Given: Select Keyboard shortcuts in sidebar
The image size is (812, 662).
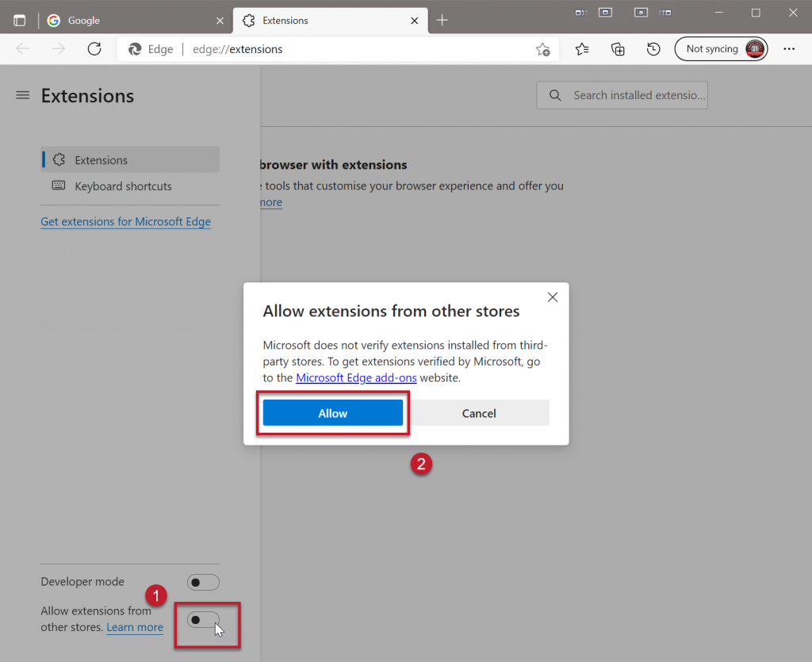Looking at the screenshot, I should pyautogui.click(x=130, y=186).
